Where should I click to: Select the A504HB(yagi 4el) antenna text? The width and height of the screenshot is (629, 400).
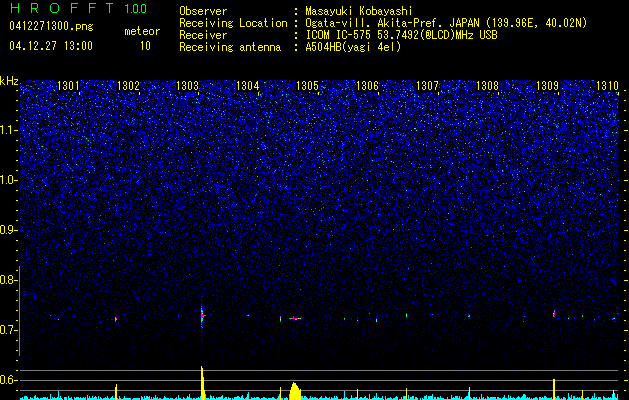(353, 47)
